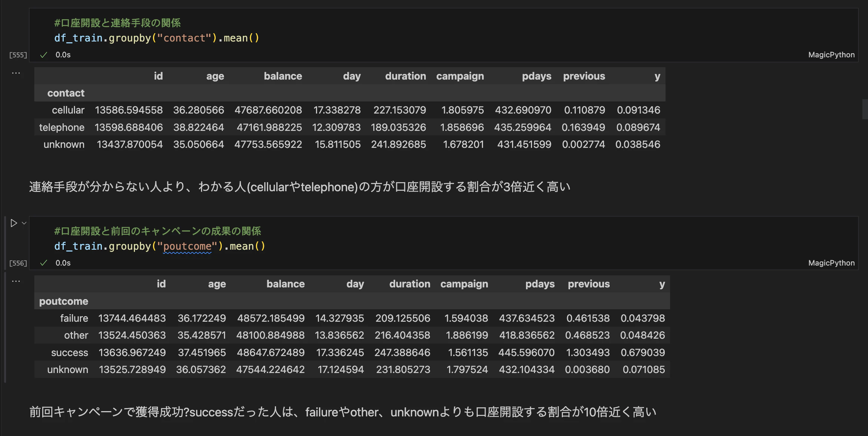Click value 0.048426 in other row
Image resolution: width=868 pixels, height=436 pixels.
(x=642, y=335)
